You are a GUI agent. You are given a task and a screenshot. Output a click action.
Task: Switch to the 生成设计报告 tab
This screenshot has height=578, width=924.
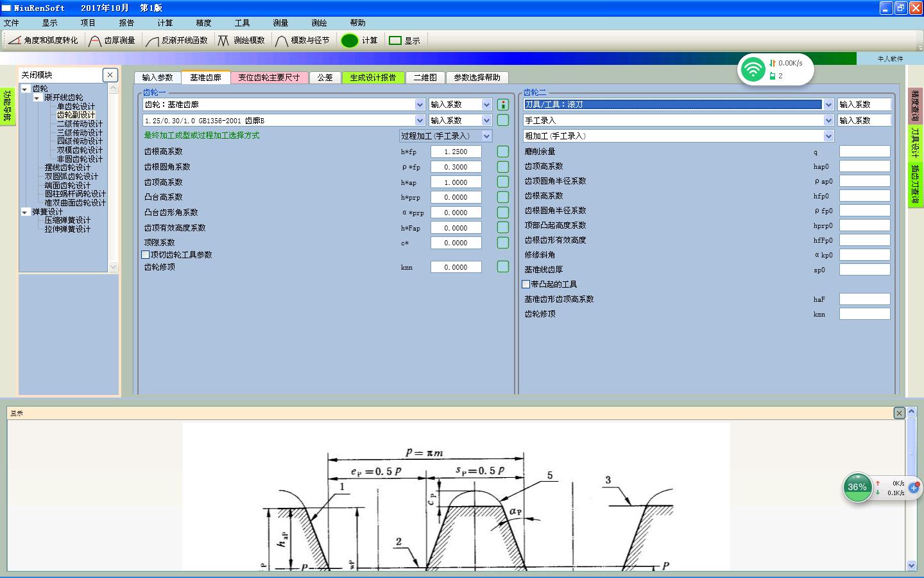[x=373, y=77]
